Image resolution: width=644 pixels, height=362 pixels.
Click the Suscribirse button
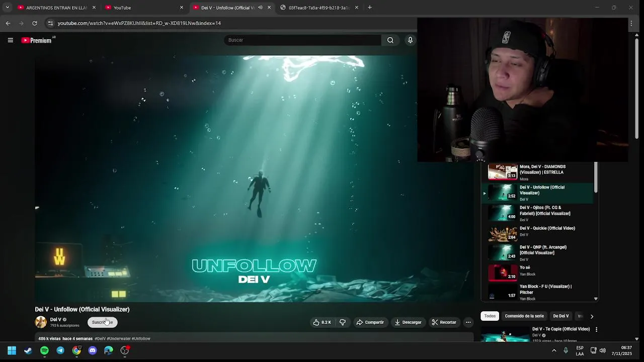click(103, 322)
